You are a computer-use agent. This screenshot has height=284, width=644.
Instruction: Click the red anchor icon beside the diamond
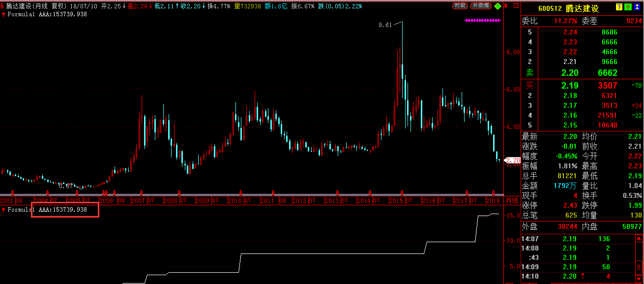[506, 6]
